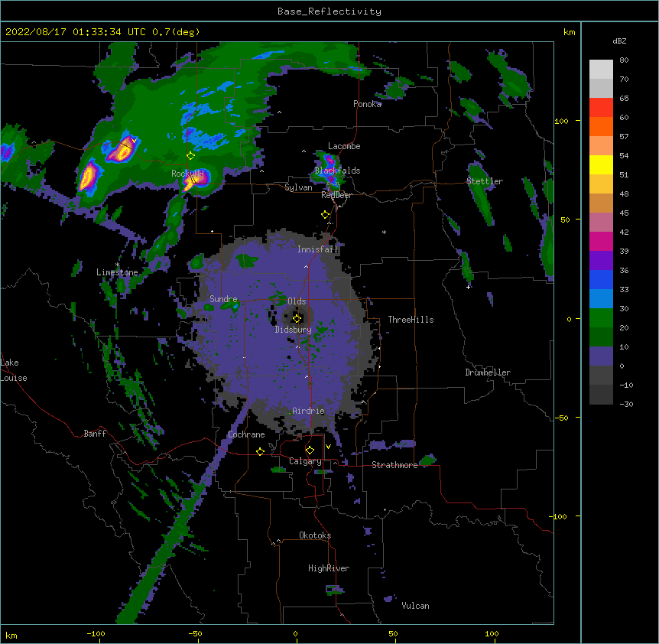Screen dimensions: 659x644
Task: Click the km unit label at the bottom left
Action: (11, 636)
